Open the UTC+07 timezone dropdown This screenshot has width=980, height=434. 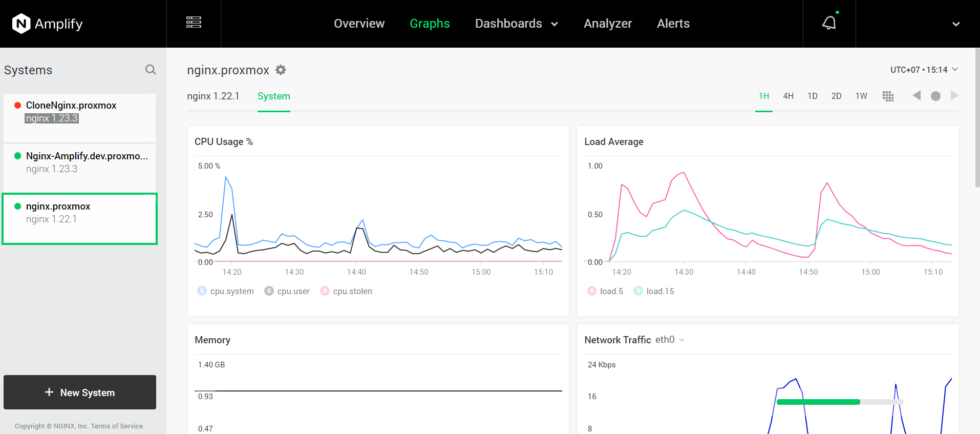[924, 70]
